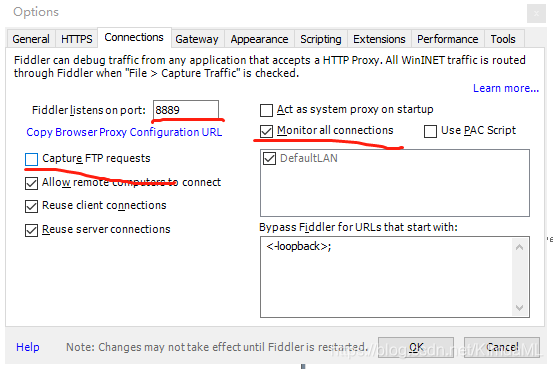The height and width of the screenshot is (369, 553).
Task: Enable Use PAC Script checkbox
Action: coord(430,131)
